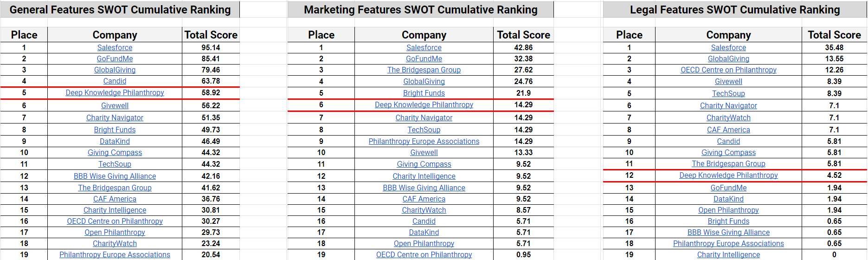
Task: Click Philanthropy Europe Associations in Marketing table
Action: 424,141
